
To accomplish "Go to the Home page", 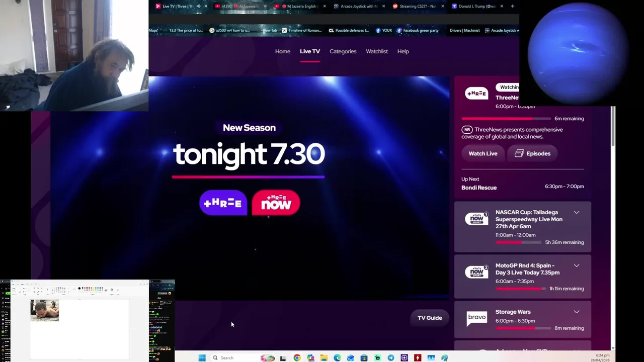I will tap(282, 51).
